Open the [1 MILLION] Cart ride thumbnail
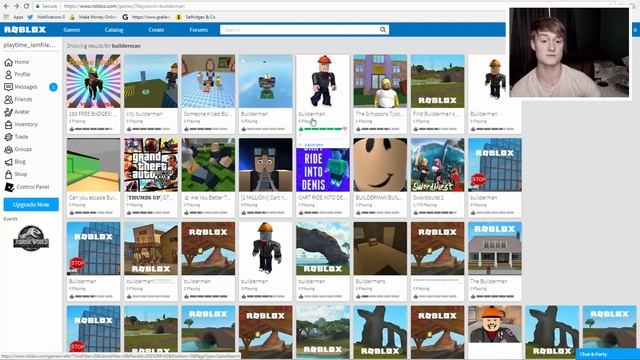The height and width of the screenshot is (360, 640). [266, 165]
